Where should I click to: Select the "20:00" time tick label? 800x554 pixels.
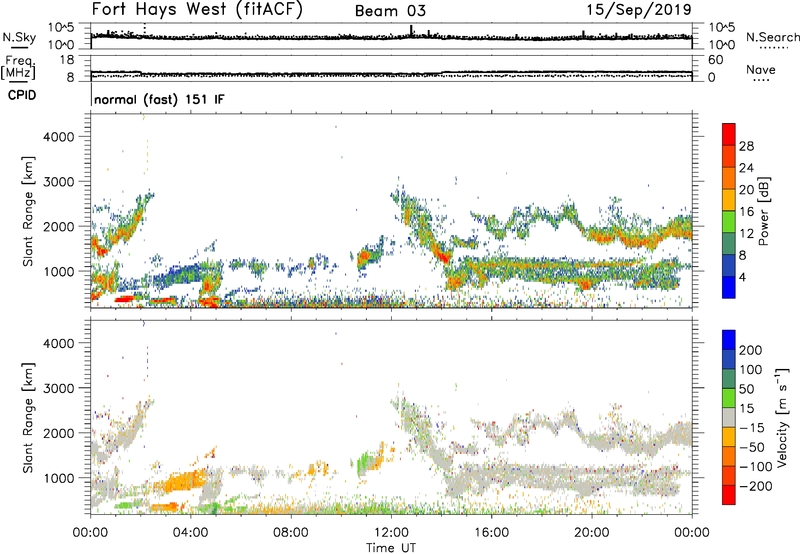point(591,533)
